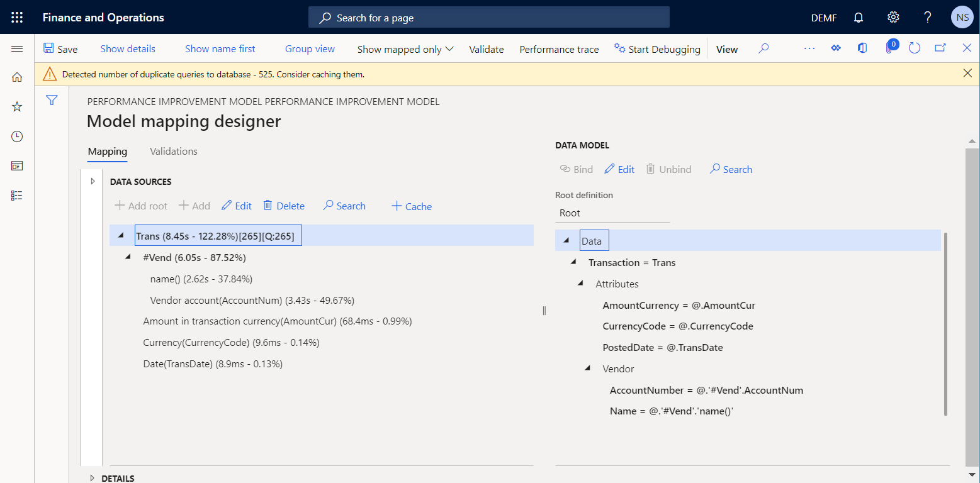Open the Help question mark menu
Screen dimensions: 980x483
[927, 17]
